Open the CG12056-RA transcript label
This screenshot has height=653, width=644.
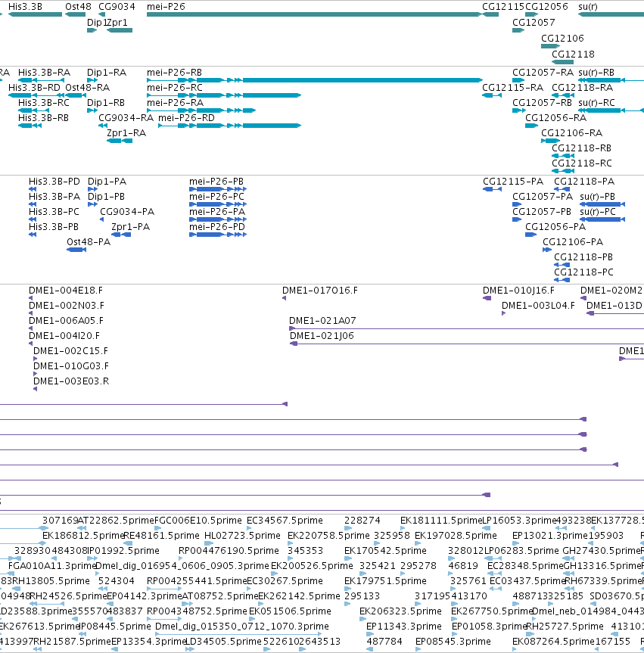coord(555,118)
